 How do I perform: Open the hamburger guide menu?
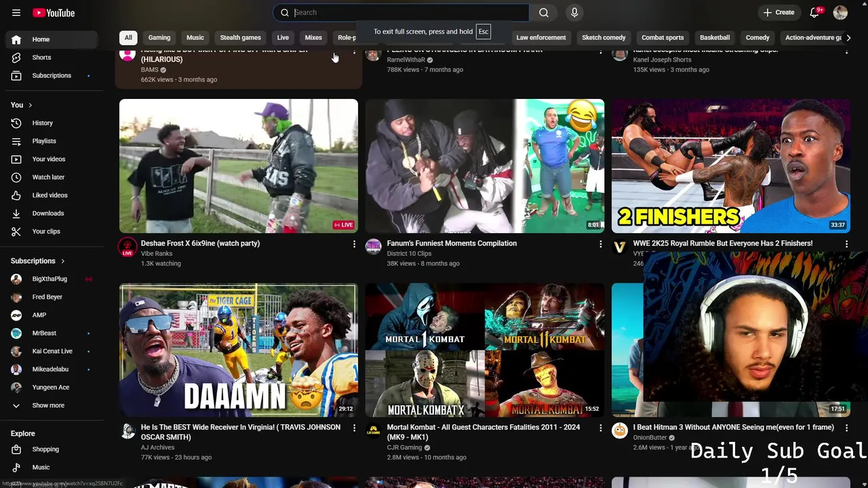(x=16, y=13)
